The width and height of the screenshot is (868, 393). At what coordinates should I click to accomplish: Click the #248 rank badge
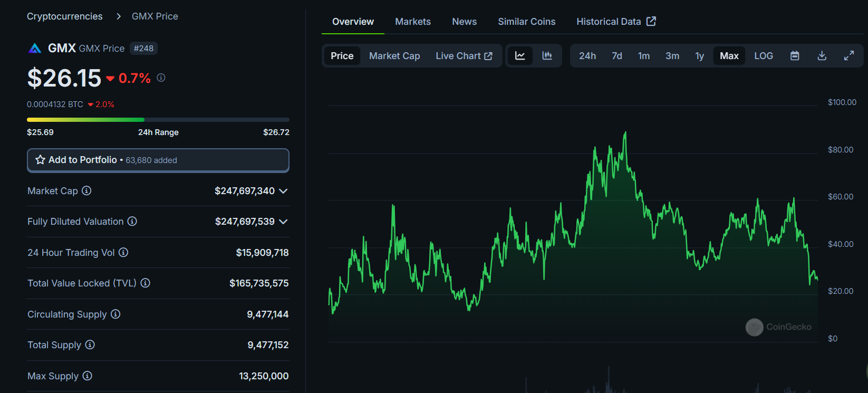pos(143,49)
